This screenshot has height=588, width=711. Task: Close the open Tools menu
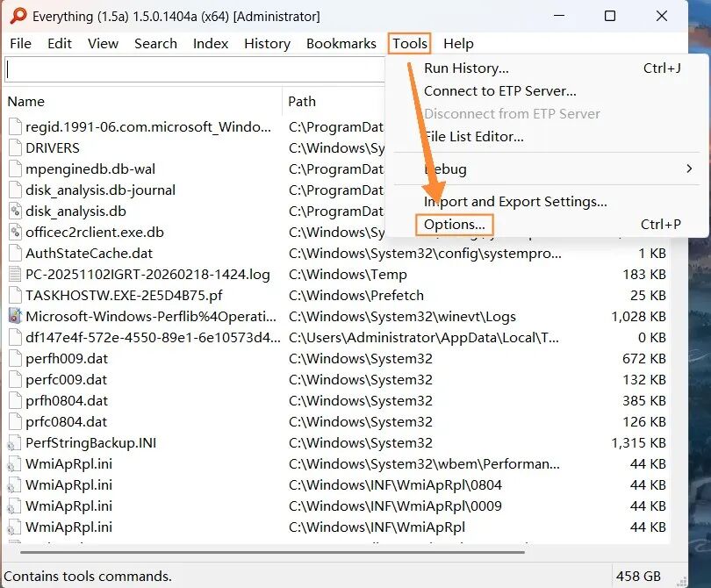[409, 44]
